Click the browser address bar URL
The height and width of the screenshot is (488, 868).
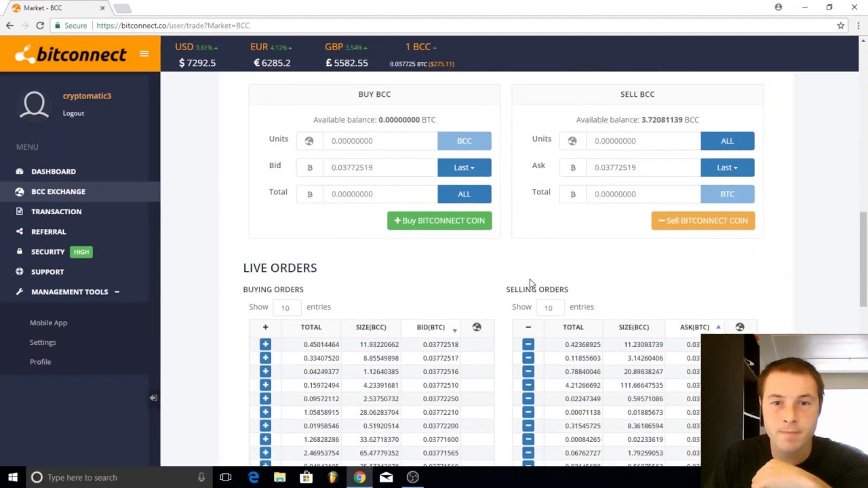[173, 25]
